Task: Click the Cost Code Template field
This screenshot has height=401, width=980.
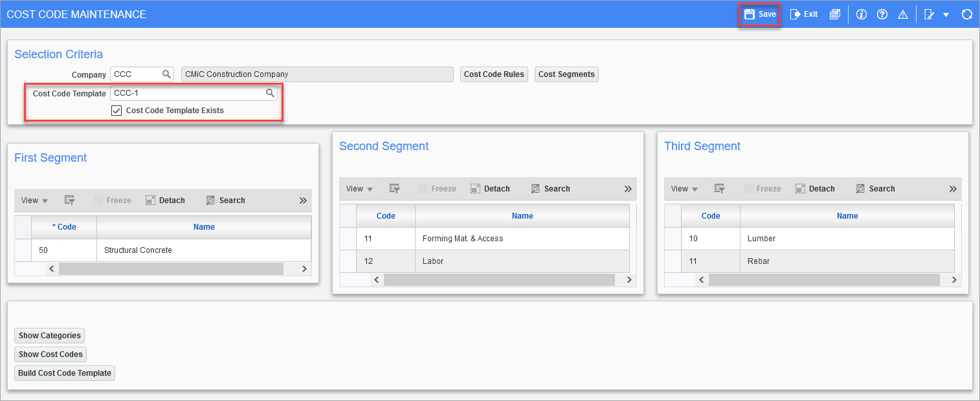Action: pos(188,93)
